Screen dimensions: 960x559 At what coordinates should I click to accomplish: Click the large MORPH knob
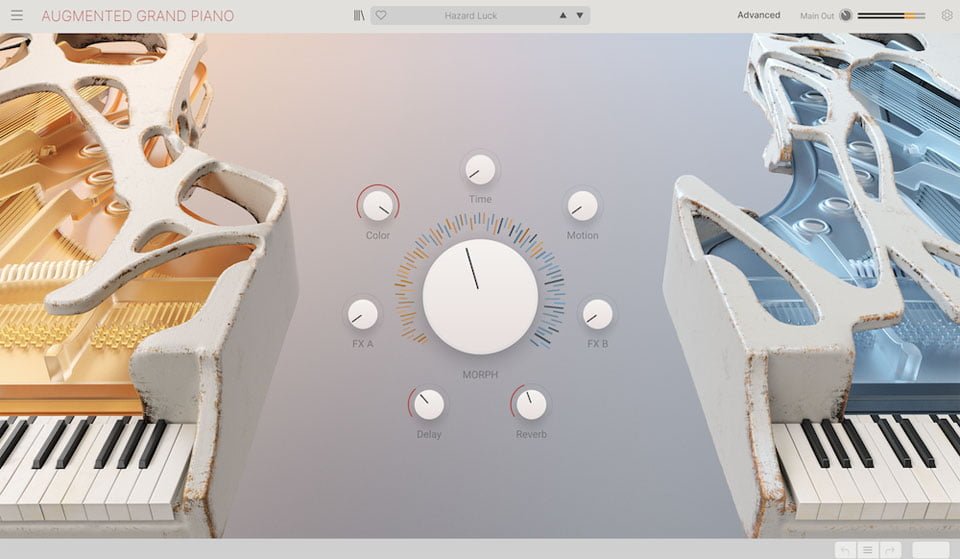pyautogui.click(x=480, y=296)
